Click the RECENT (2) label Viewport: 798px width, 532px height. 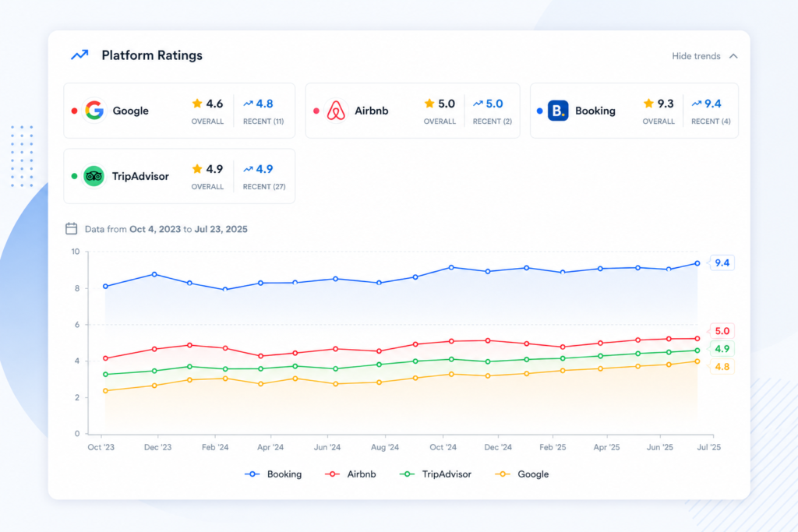tap(493, 121)
